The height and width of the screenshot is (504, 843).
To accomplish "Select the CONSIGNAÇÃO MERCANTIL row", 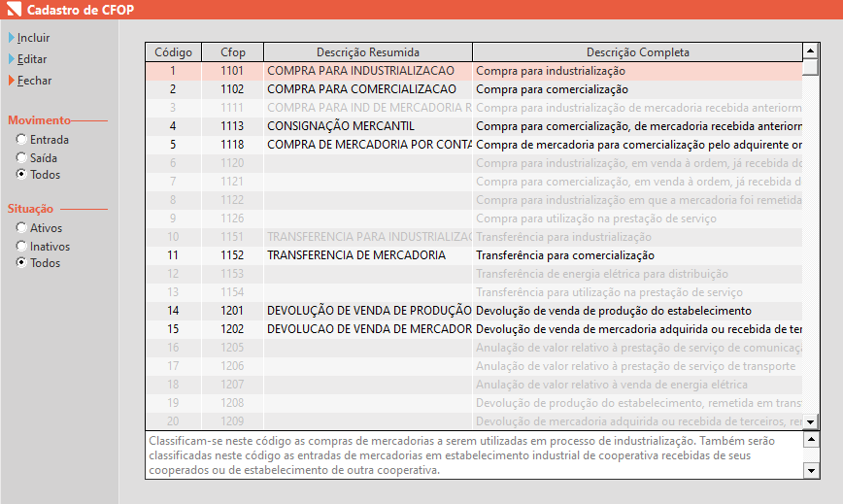I will pos(474,126).
